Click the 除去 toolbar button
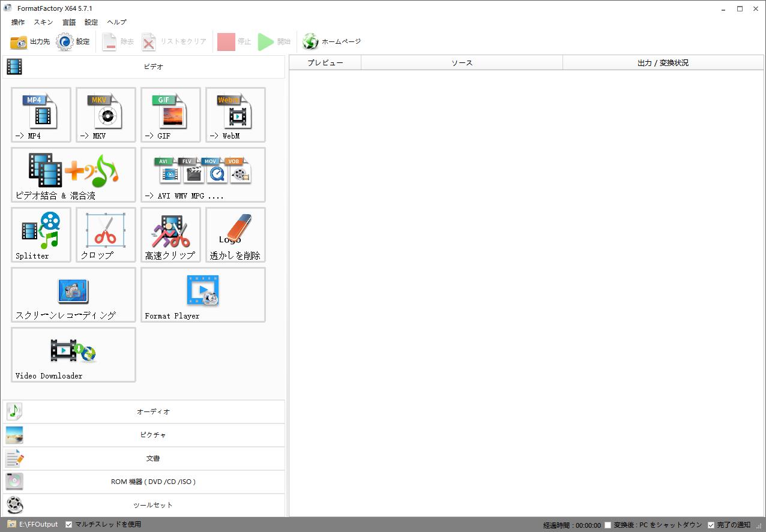The height and width of the screenshot is (532, 766). (x=118, y=42)
